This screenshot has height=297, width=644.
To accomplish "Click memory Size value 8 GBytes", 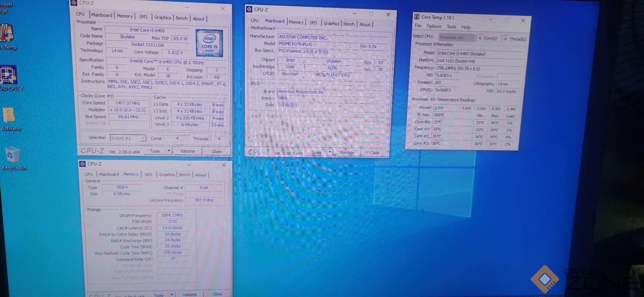I will click(x=122, y=194).
